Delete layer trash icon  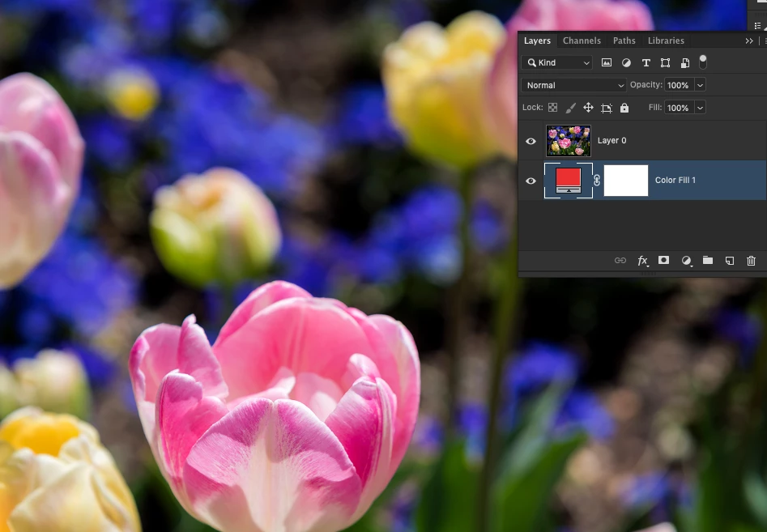click(x=752, y=261)
